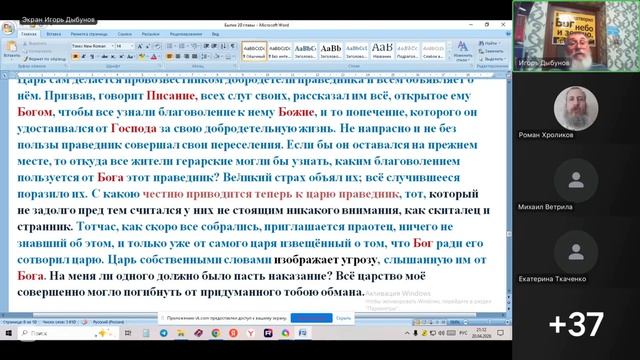Image resolution: width=640 pixels, height=360 pixels.
Task: Open the shading fill color menu
Action: pos(218,56)
